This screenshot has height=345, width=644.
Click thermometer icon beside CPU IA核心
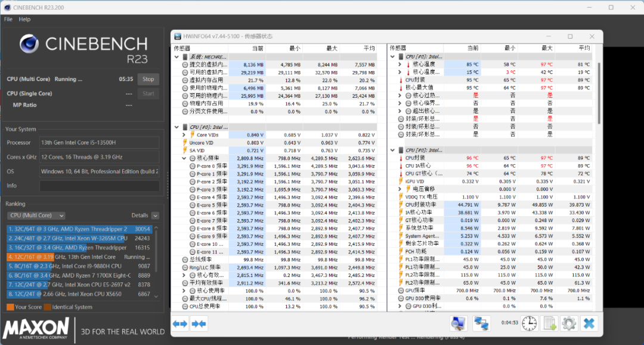click(401, 166)
